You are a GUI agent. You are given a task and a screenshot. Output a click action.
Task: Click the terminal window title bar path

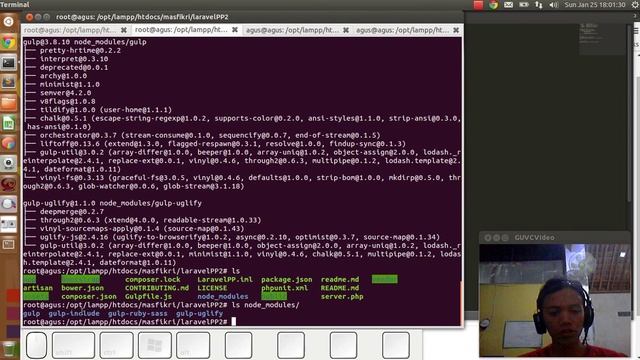(142, 17)
